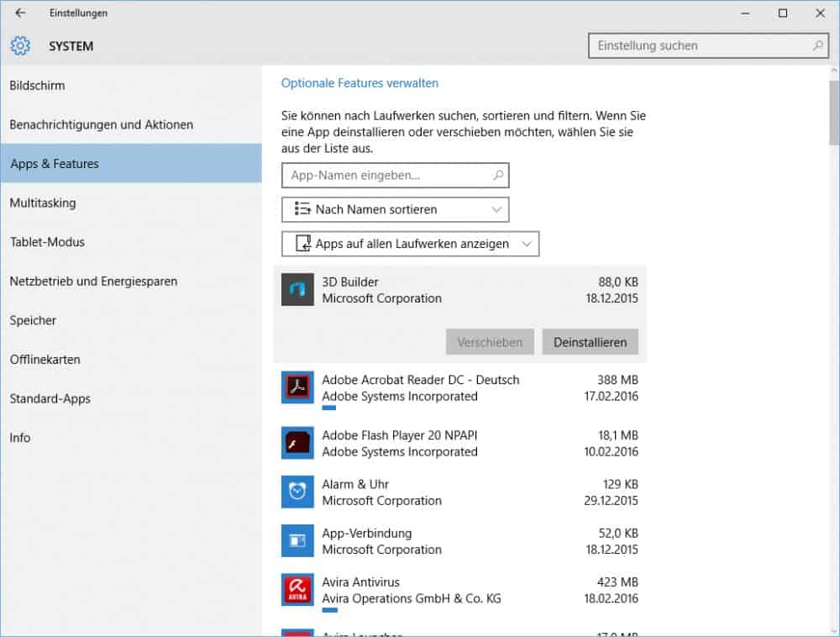This screenshot has height=637, width=840.
Task: Open the Offlinekarten settings page
Action: coord(131,360)
